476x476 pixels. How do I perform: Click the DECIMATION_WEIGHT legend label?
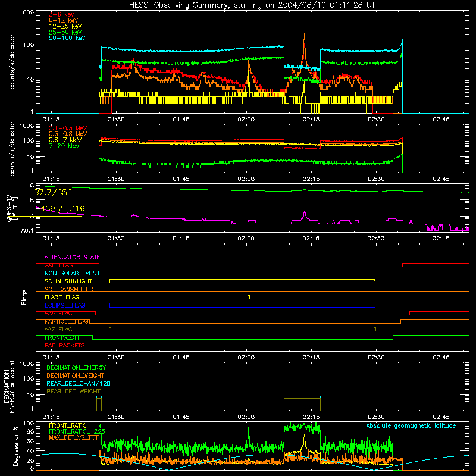76,375
